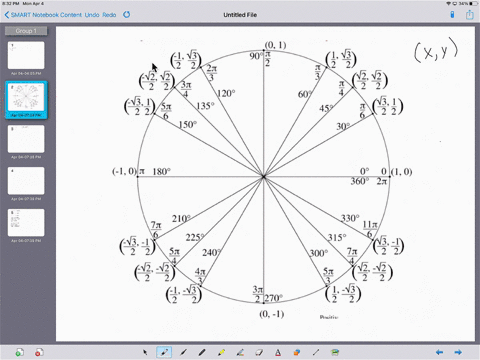Screen dimensions: 480x360
Task: Tap the Untitled File title
Action: point(240,15)
